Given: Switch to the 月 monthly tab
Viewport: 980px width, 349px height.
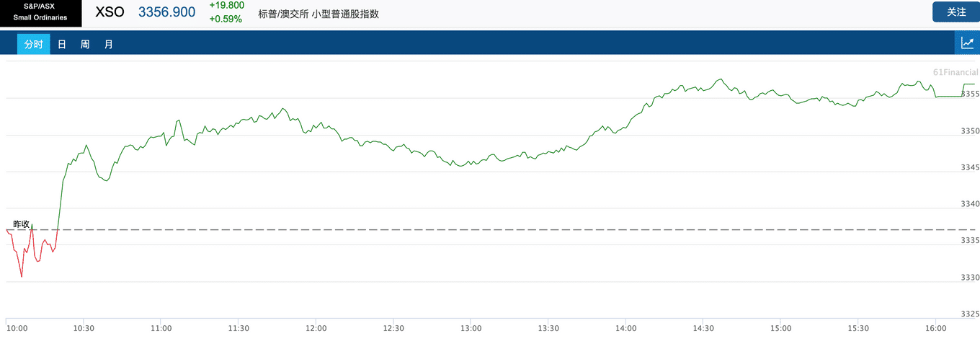Looking at the screenshot, I should (x=108, y=45).
